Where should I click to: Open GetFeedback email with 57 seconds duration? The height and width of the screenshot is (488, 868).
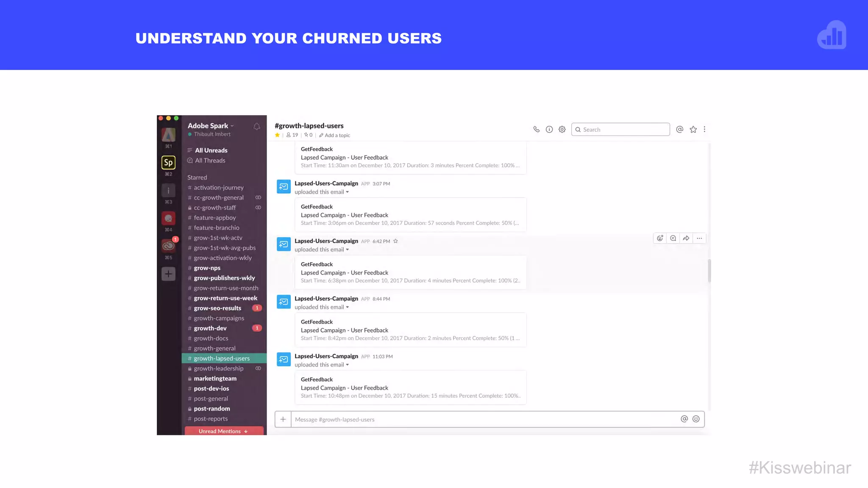point(411,215)
